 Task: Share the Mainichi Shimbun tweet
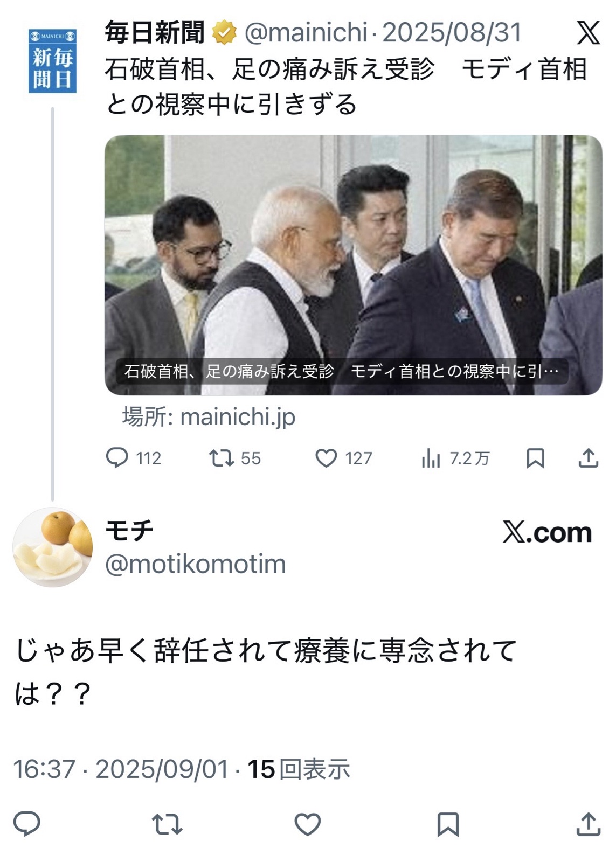click(589, 458)
